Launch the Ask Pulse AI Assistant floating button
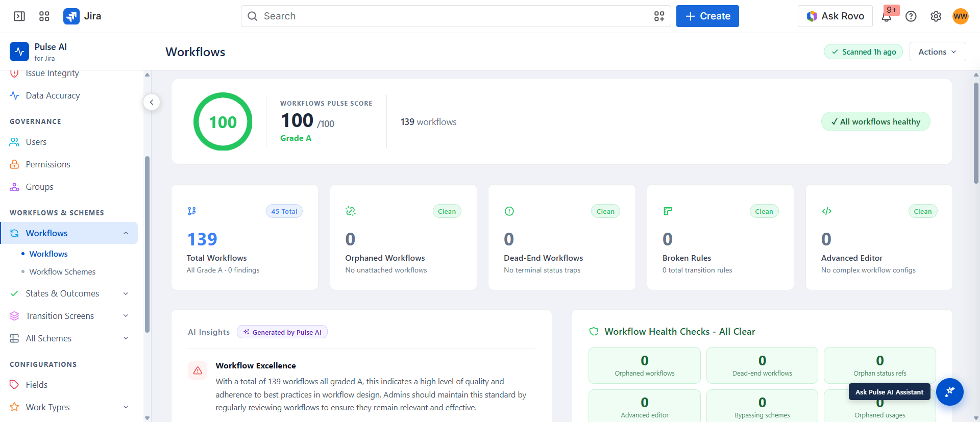The image size is (980, 422). click(x=950, y=392)
